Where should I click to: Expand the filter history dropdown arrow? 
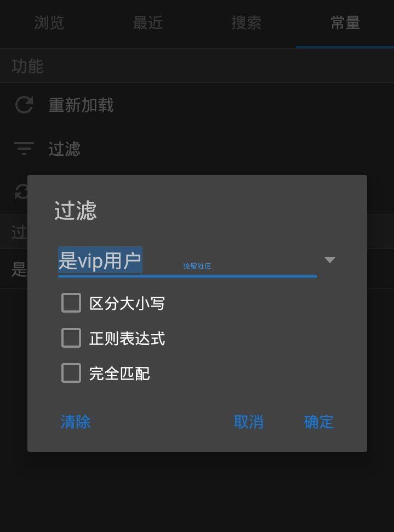coord(329,260)
